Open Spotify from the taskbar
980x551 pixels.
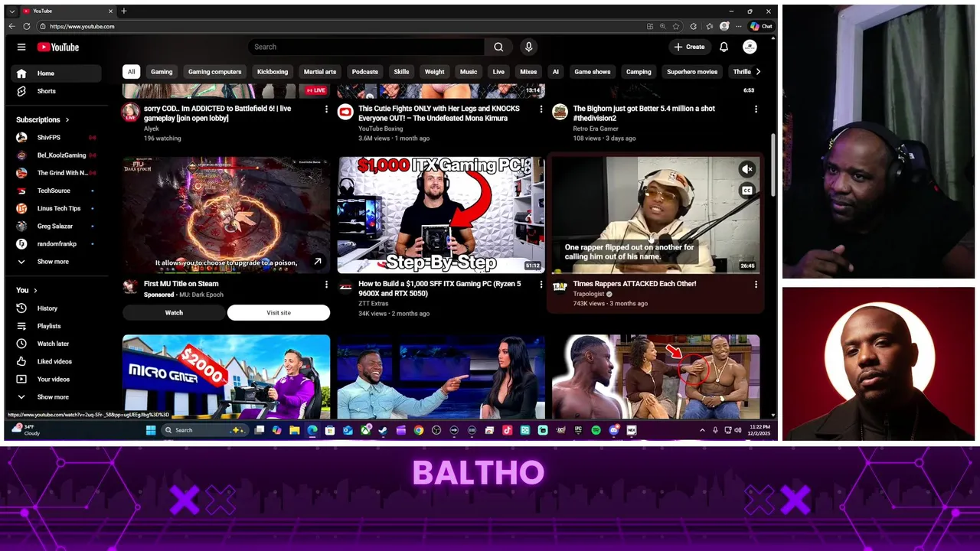tap(596, 430)
